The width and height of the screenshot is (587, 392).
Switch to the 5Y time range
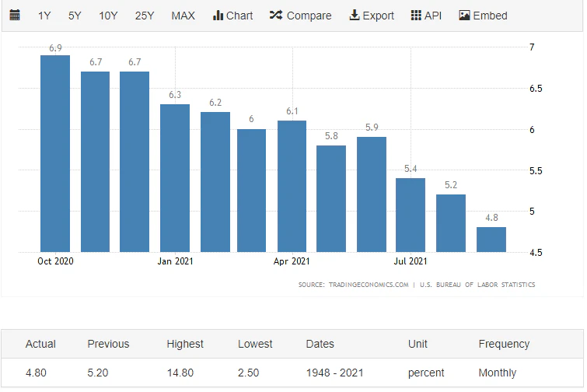(x=75, y=16)
